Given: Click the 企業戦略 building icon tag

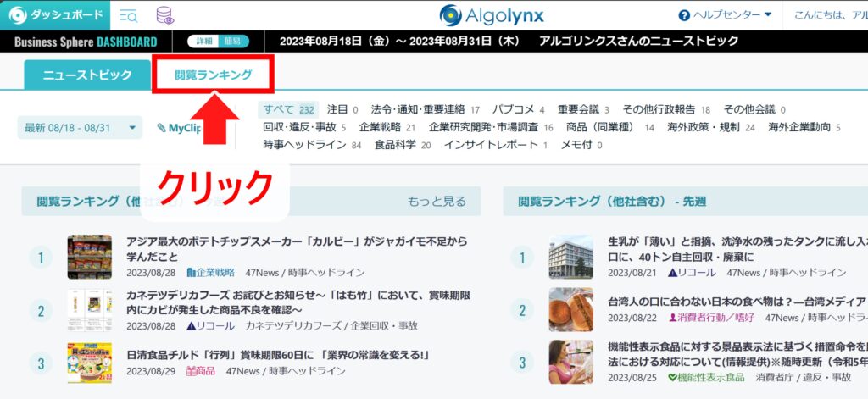Looking at the screenshot, I should (191, 273).
